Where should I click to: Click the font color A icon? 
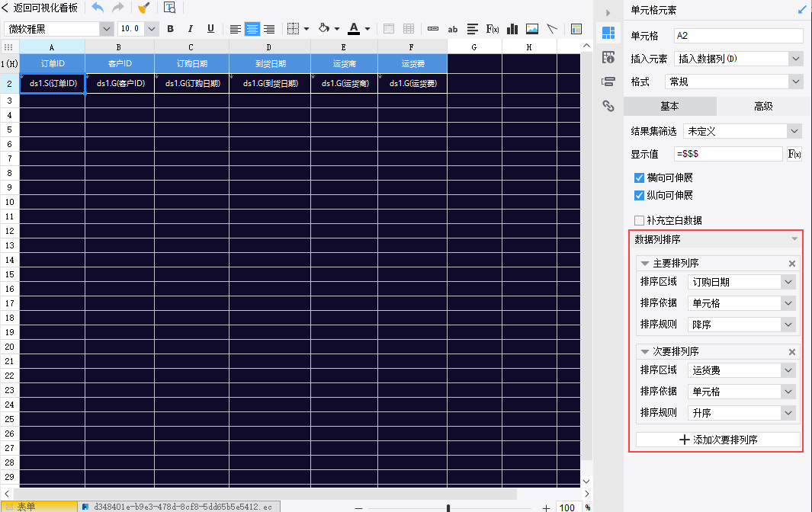[x=354, y=28]
